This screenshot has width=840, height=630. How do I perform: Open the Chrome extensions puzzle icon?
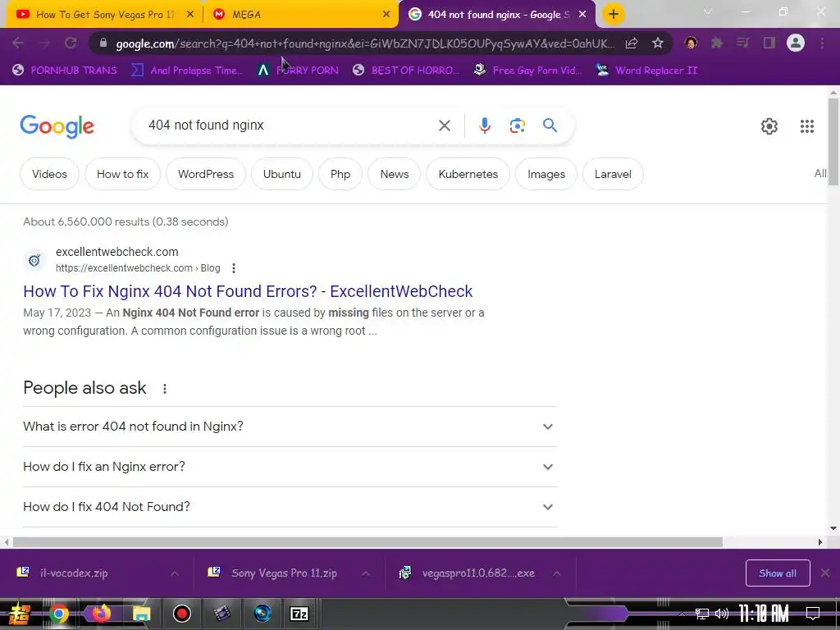click(717, 43)
